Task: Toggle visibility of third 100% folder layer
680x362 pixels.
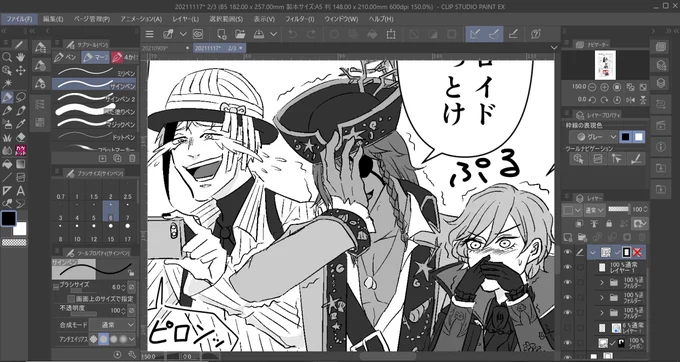Action: pos(567,313)
